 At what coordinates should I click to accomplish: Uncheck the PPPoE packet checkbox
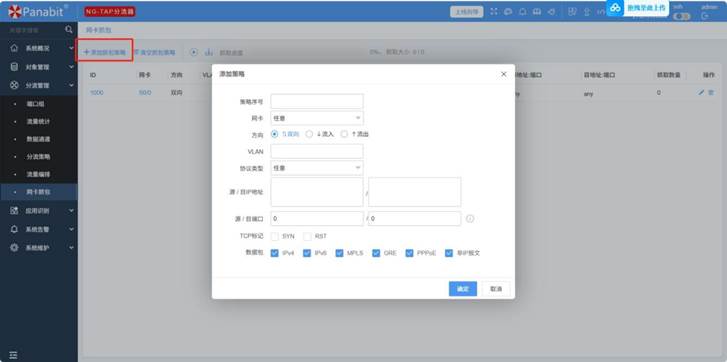[x=409, y=253]
